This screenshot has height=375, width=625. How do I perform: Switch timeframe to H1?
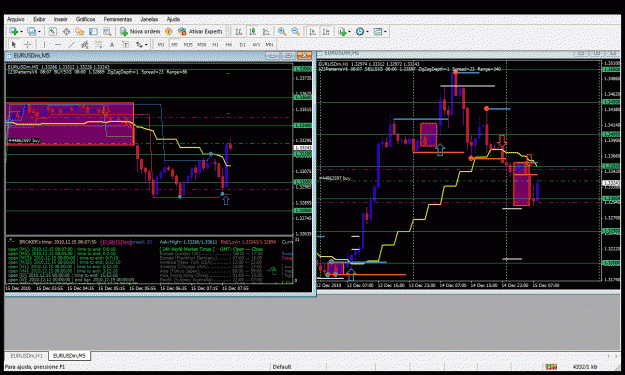click(x=215, y=45)
